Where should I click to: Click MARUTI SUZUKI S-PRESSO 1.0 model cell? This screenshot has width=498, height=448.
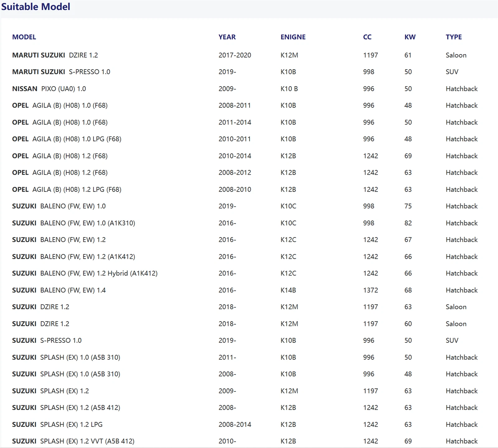tap(61, 72)
